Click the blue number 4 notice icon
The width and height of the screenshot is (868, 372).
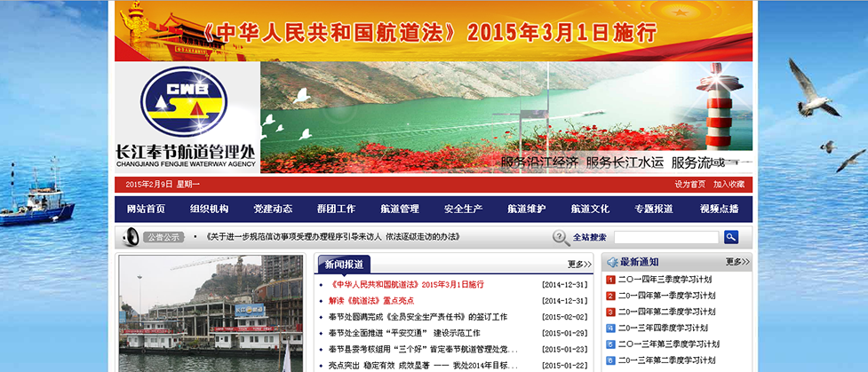(x=610, y=328)
